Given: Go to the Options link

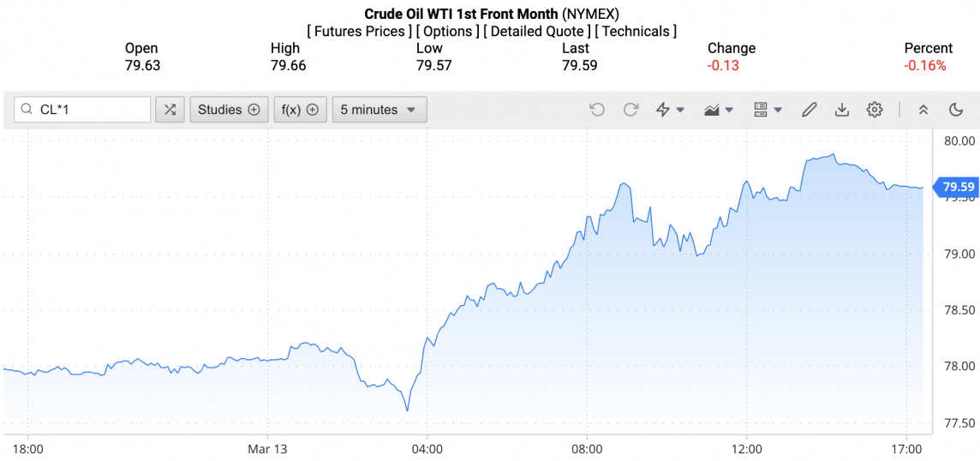Looking at the screenshot, I should click(448, 32).
